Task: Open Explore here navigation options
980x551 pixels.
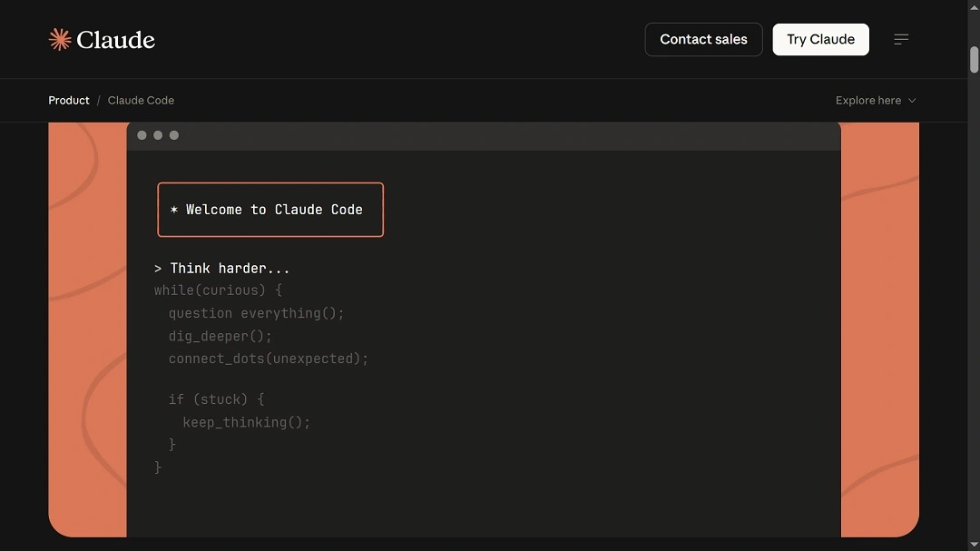Action: click(x=867, y=100)
